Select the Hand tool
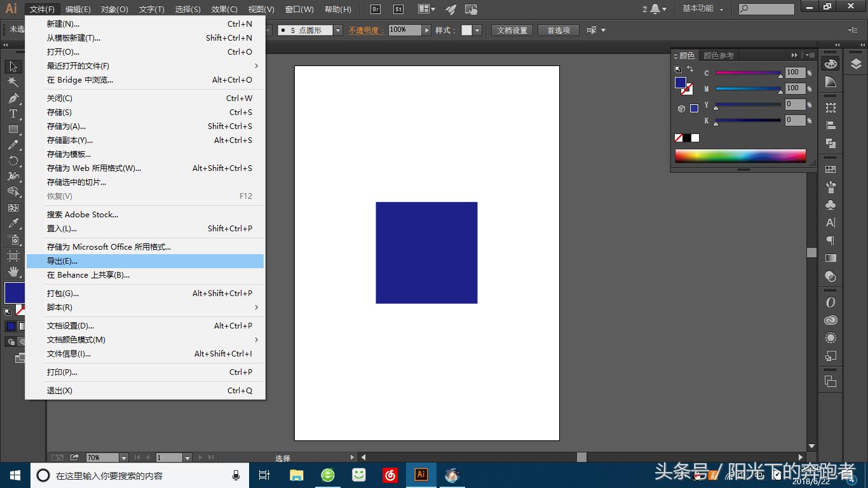 tap(14, 271)
